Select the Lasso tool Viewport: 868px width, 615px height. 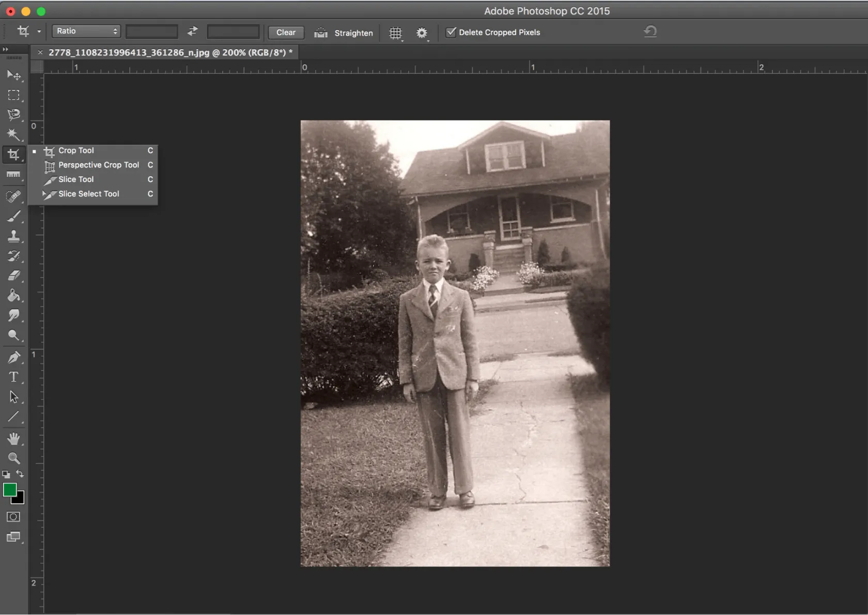pos(13,115)
